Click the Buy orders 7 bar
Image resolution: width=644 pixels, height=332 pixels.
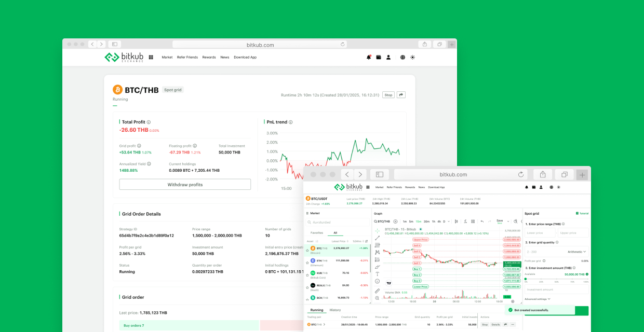(189, 325)
